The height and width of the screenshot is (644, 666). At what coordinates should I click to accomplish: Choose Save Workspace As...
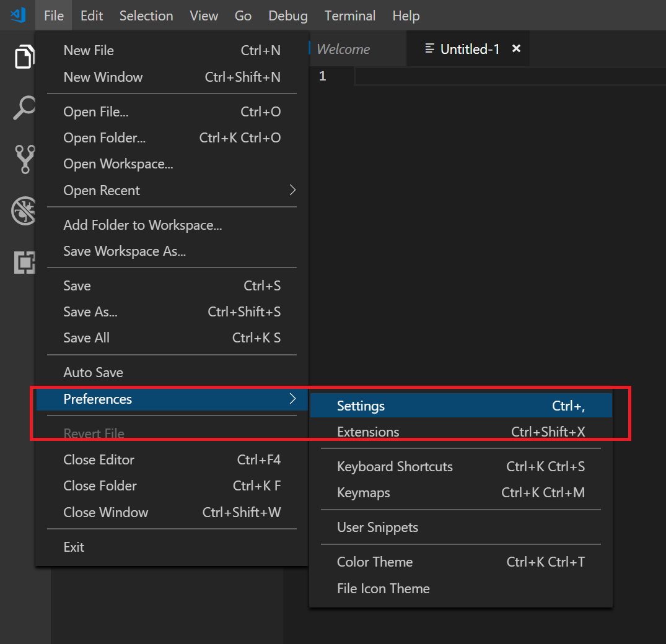[172, 251]
